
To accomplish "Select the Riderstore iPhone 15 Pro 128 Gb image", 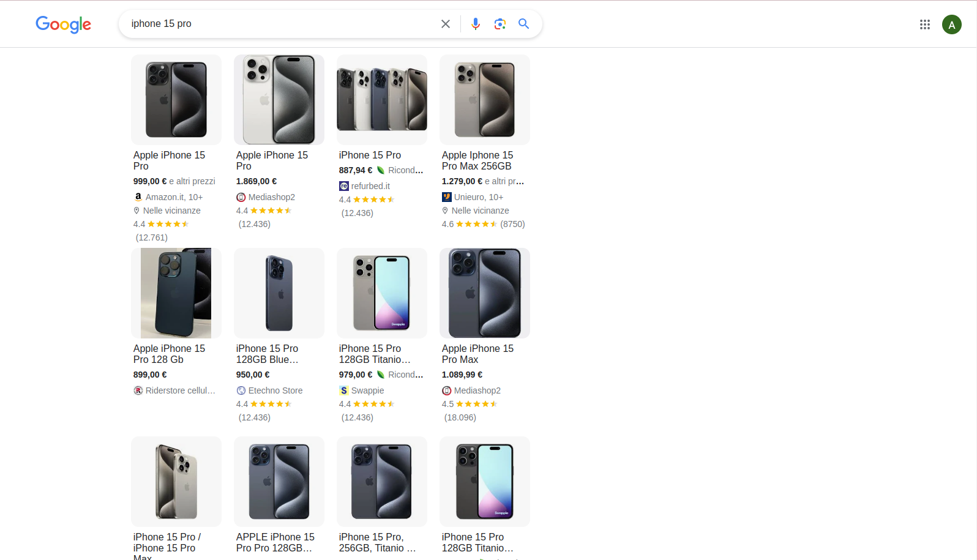I will click(176, 293).
